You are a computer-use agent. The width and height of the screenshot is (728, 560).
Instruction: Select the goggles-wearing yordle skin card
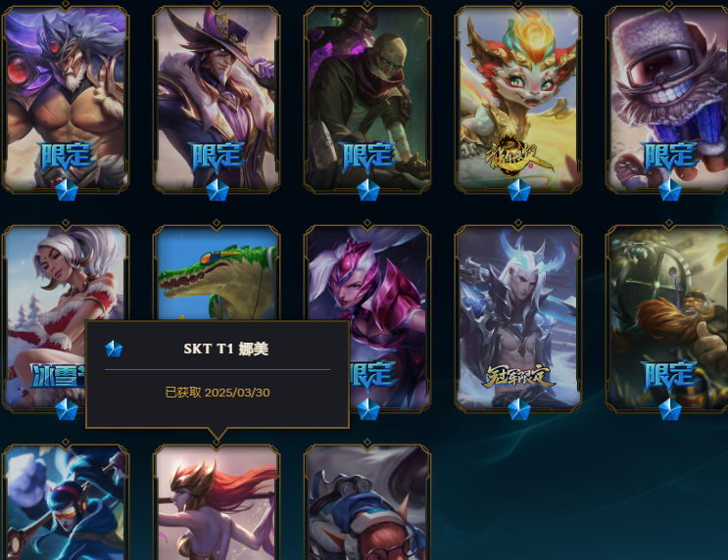click(367, 502)
